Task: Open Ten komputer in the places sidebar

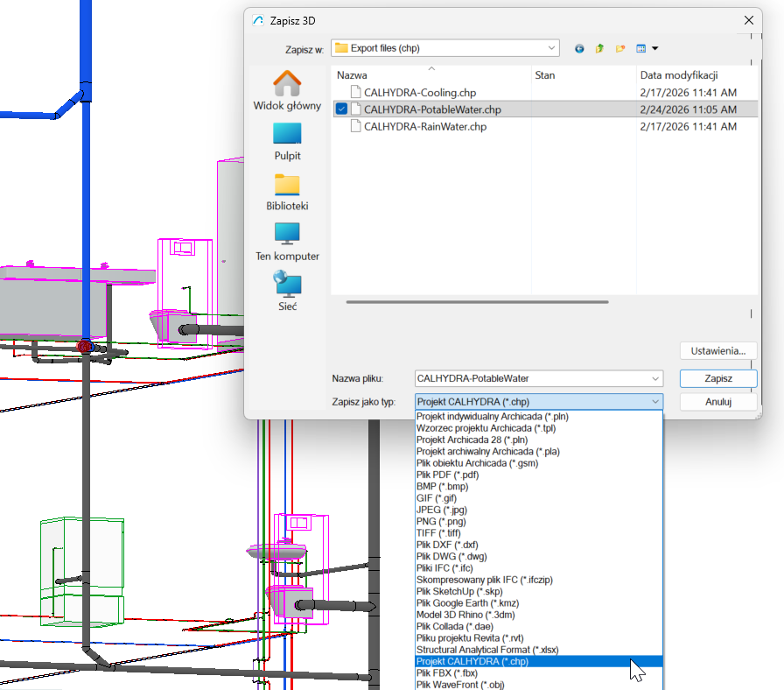Action: (x=287, y=243)
